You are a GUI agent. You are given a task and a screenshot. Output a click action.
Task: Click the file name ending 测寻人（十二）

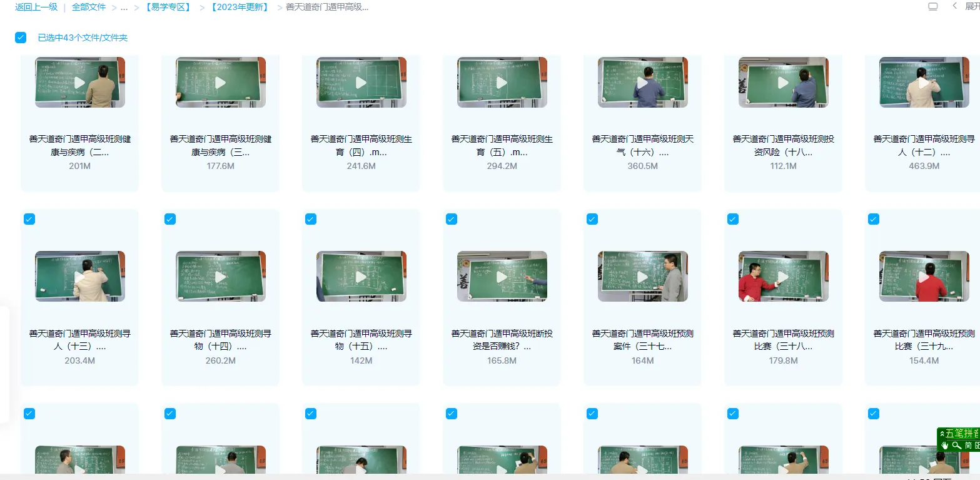(x=924, y=145)
